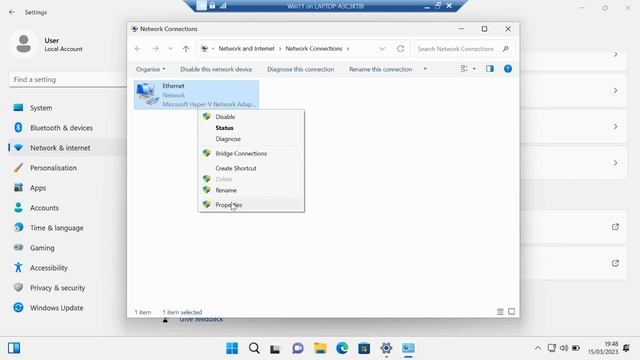Click Network and Internet breadcrumb

[246, 49]
